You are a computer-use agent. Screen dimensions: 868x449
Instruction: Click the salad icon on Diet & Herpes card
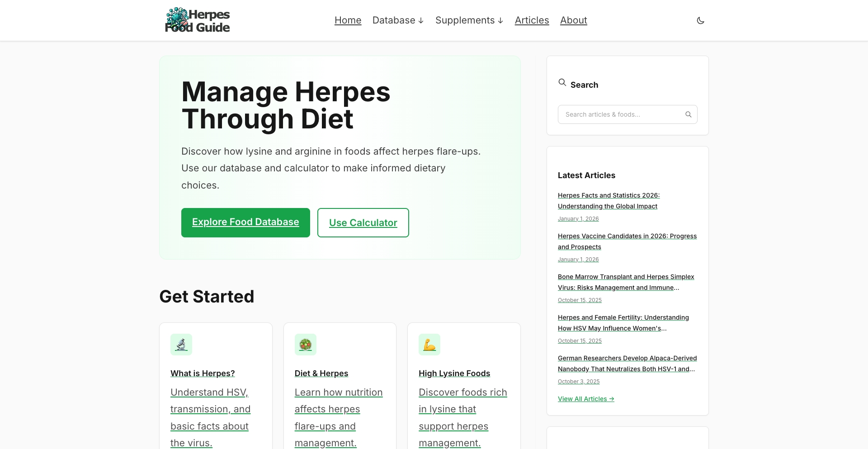[x=305, y=344]
